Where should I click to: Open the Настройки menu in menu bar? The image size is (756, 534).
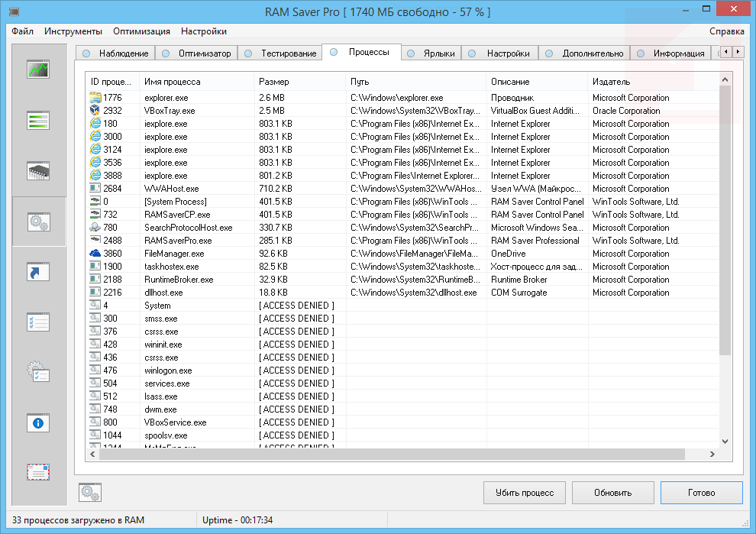coord(204,31)
